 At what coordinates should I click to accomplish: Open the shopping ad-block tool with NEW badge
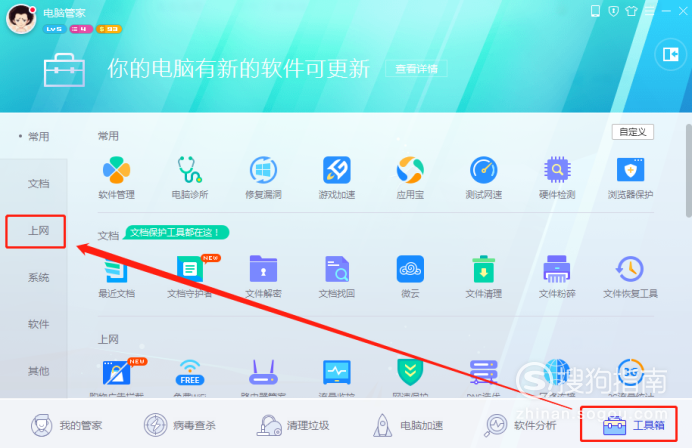click(x=118, y=374)
